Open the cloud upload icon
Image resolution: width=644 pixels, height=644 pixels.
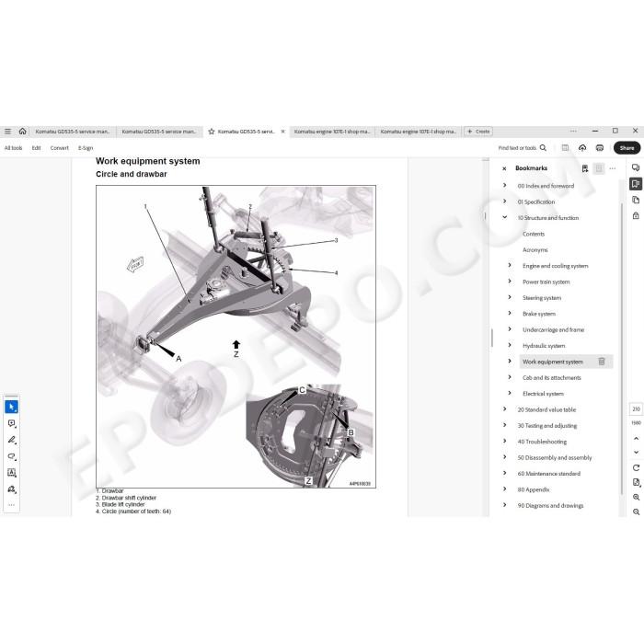pos(582,148)
